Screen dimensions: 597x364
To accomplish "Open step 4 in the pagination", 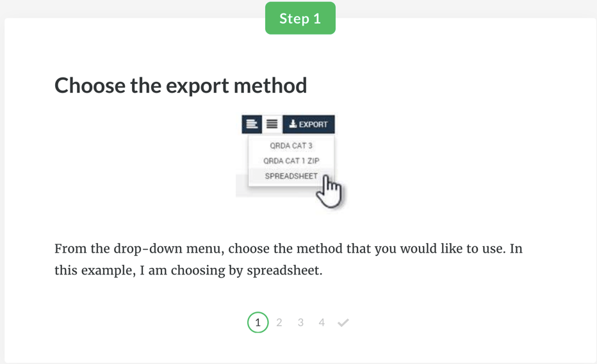I will click(x=322, y=322).
